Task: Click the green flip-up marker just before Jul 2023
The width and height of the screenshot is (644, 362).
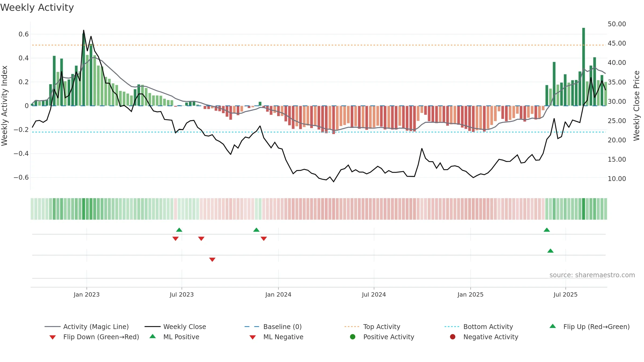Action: (x=179, y=230)
